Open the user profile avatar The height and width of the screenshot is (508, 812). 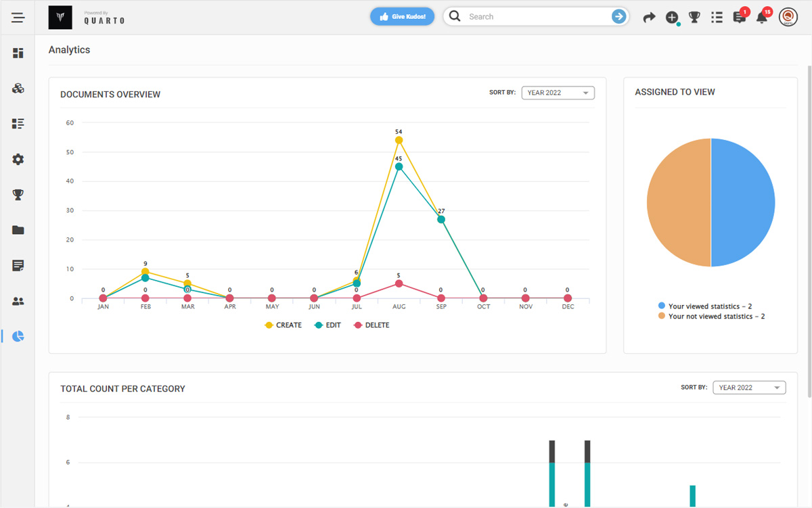pos(788,18)
